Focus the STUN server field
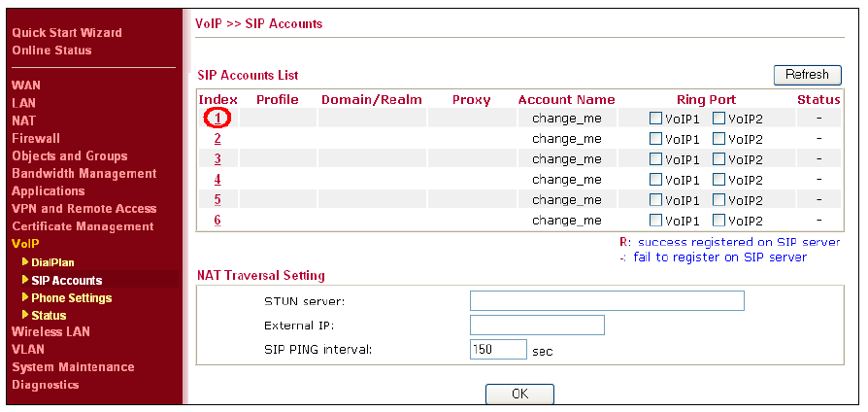 tap(607, 300)
